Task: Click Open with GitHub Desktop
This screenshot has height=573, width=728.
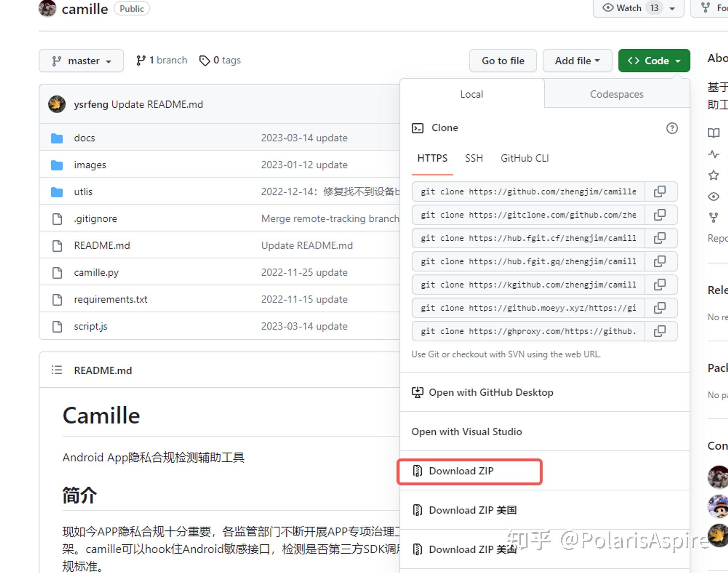Action: click(545, 392)
